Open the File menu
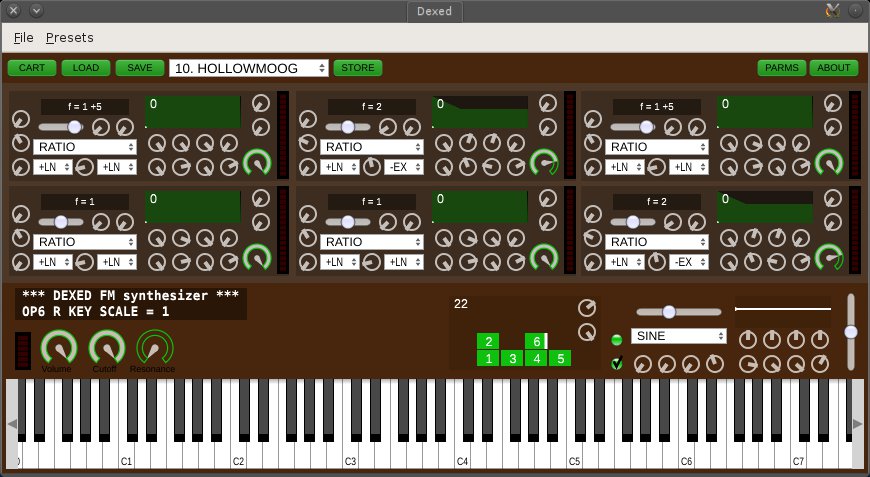This screenshot has height=477, width=870. (x=24, y=38)
